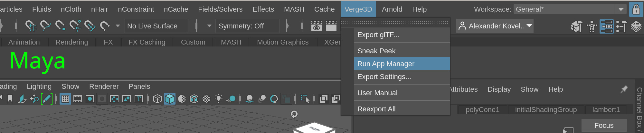Enable Snap to projected center icon
The width and height of the screenshot is (644, 133).
(x=75, y=26)
